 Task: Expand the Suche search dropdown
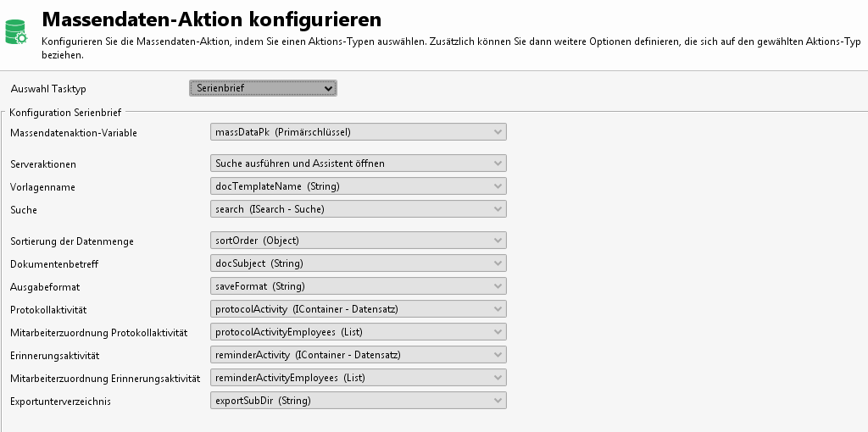tap(358, 209)
